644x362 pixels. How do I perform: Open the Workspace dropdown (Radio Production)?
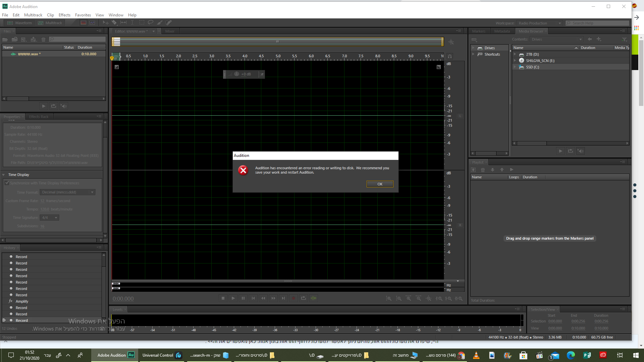coord(539,23)
